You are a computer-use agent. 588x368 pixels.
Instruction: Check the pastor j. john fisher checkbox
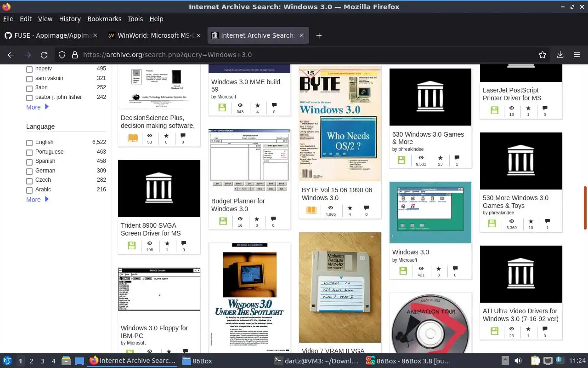pyautogui.click(x=29, y=98)
